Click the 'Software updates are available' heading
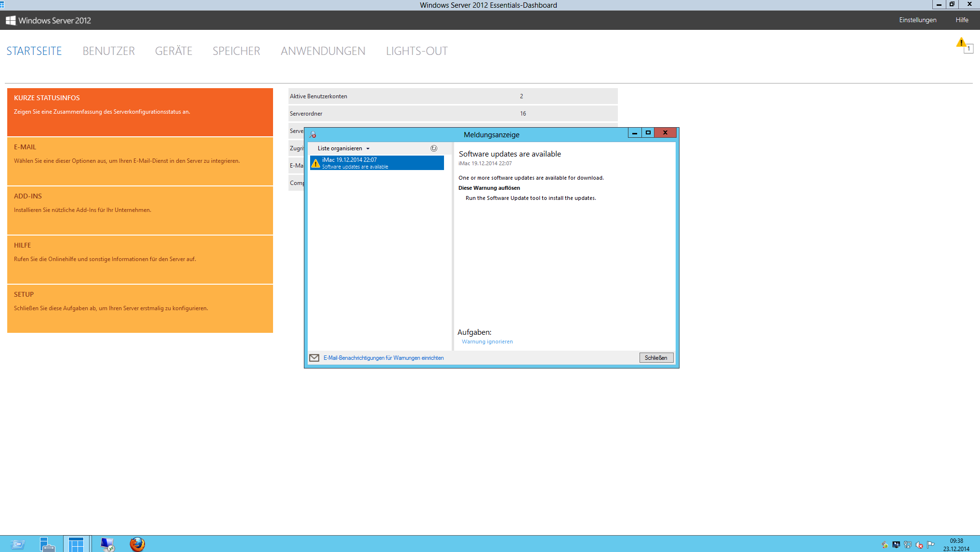Screen dimensions: 980x552 coord(510,154)
